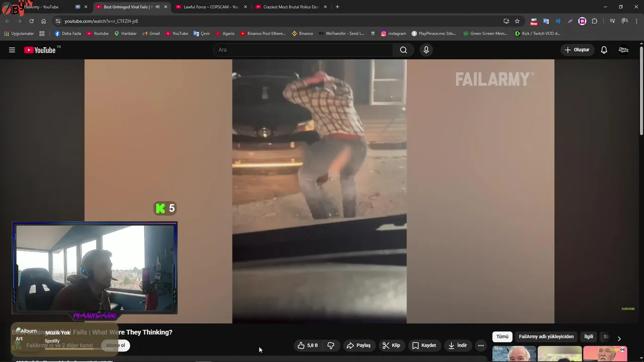Image resolution: width=644 pixels, height=362 pixels.
Task: Click the Abone ol subscribe button
Action: [x=115, y=345]
